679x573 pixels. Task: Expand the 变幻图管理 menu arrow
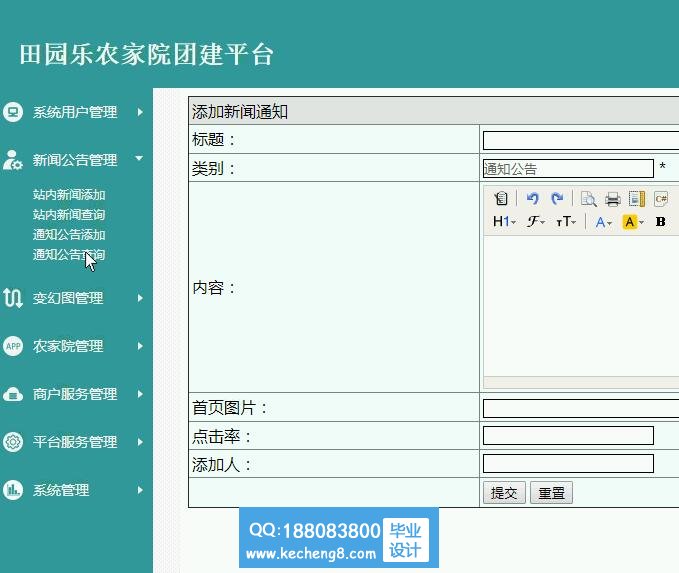[x=140, y=298]
